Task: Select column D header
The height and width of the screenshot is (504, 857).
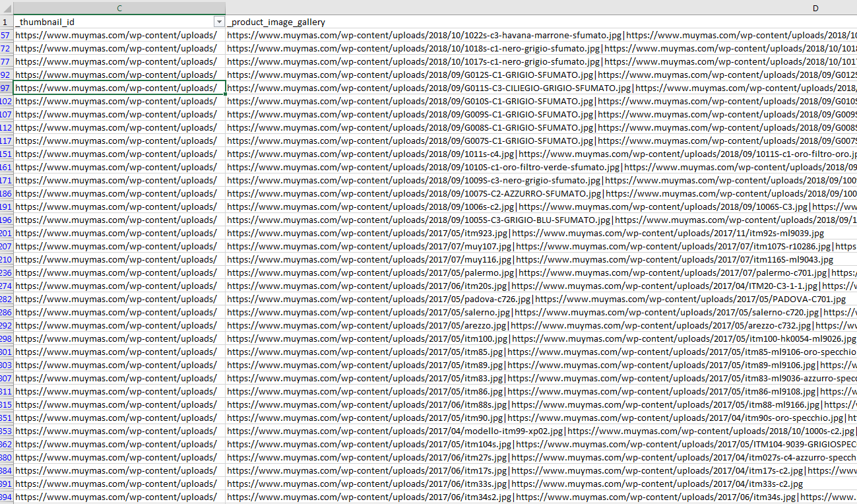Action: [x=541, y=8]
